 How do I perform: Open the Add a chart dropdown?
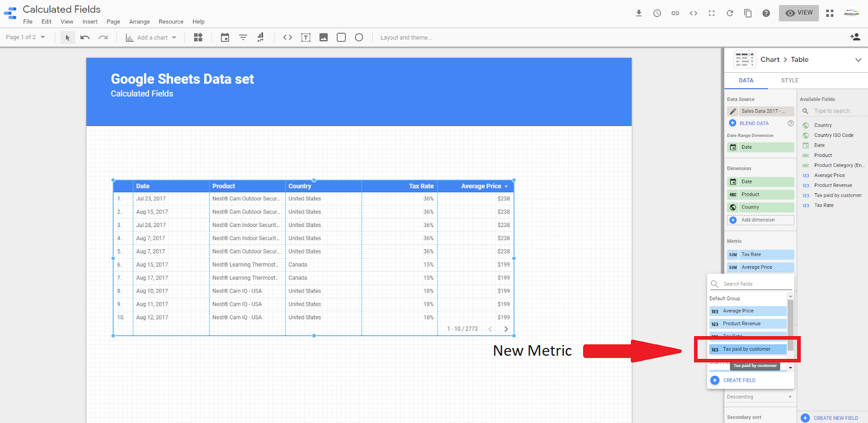[151, 37]
